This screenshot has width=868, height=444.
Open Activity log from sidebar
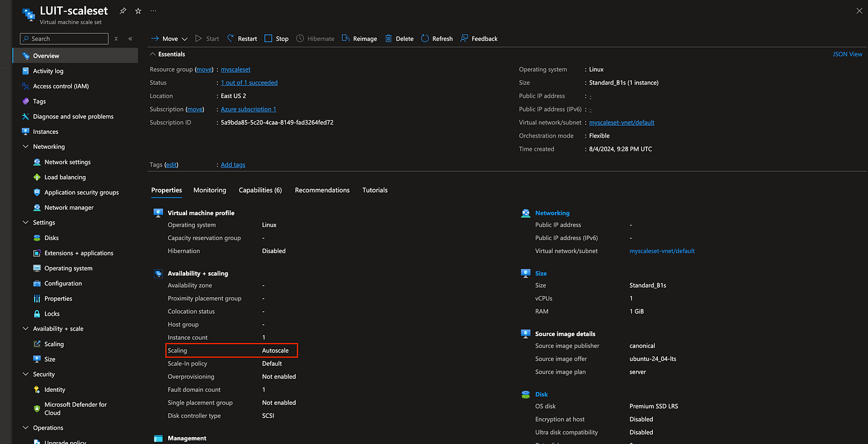click(48, 71)
